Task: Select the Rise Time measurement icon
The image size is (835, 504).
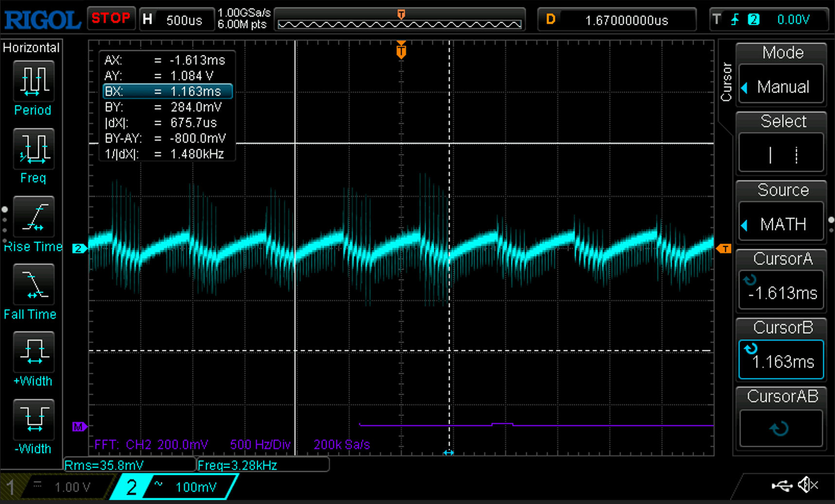Action: [x=33, y=216]
